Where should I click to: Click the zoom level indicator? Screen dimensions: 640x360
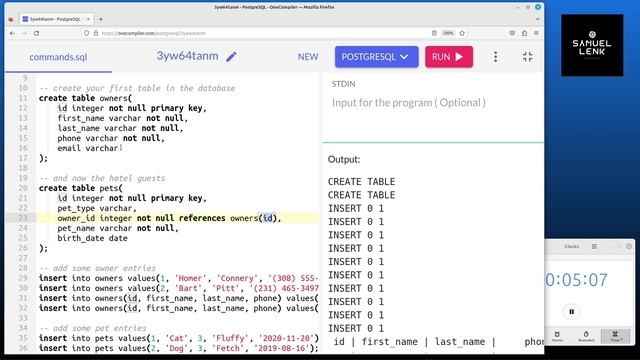click(448, 33)
